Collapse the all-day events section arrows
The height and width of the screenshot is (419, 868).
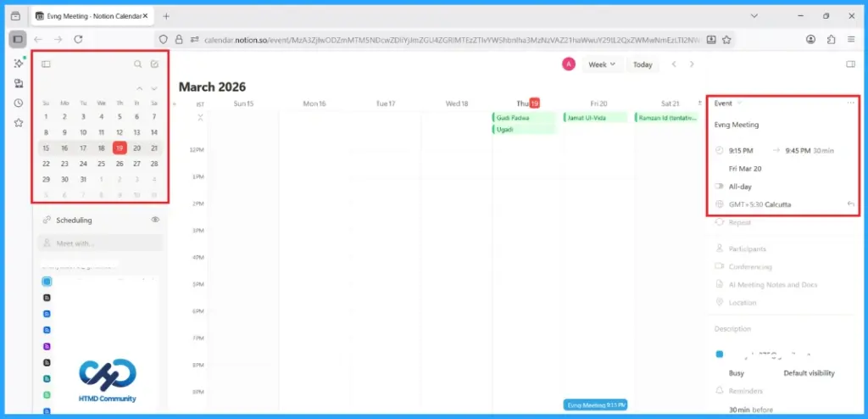click(x=200, y=117)
